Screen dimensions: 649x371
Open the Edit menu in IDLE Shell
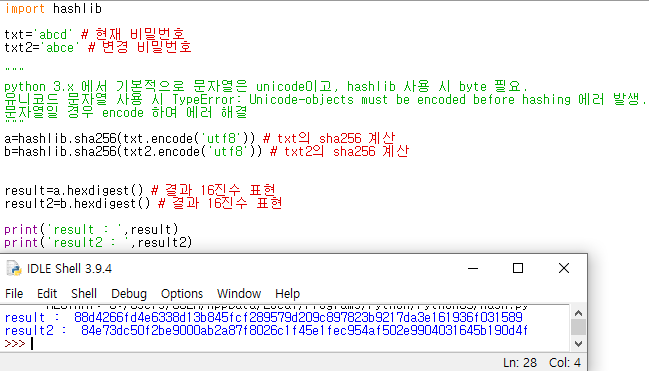[47, 294]
